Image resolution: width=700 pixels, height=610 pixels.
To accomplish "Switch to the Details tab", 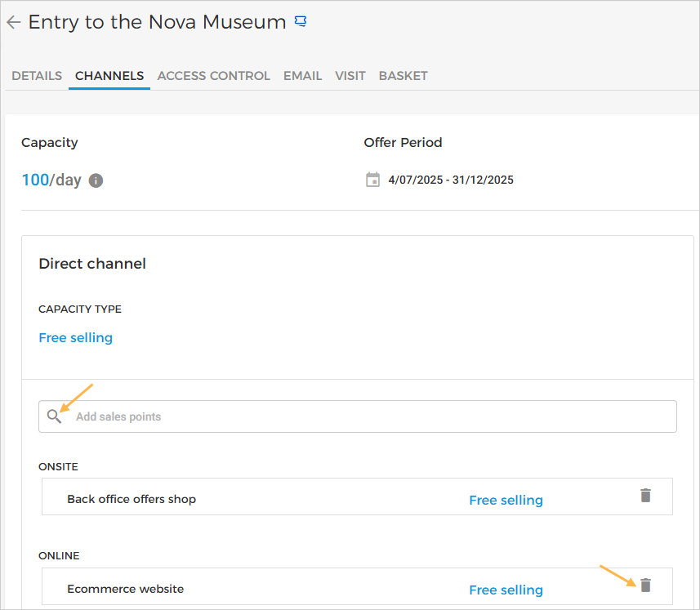I will pyautogui.click(x=37, y=76).
